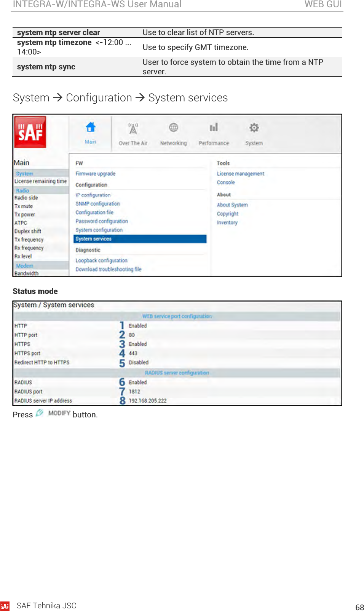Open Configuration file link

(94, 213)
